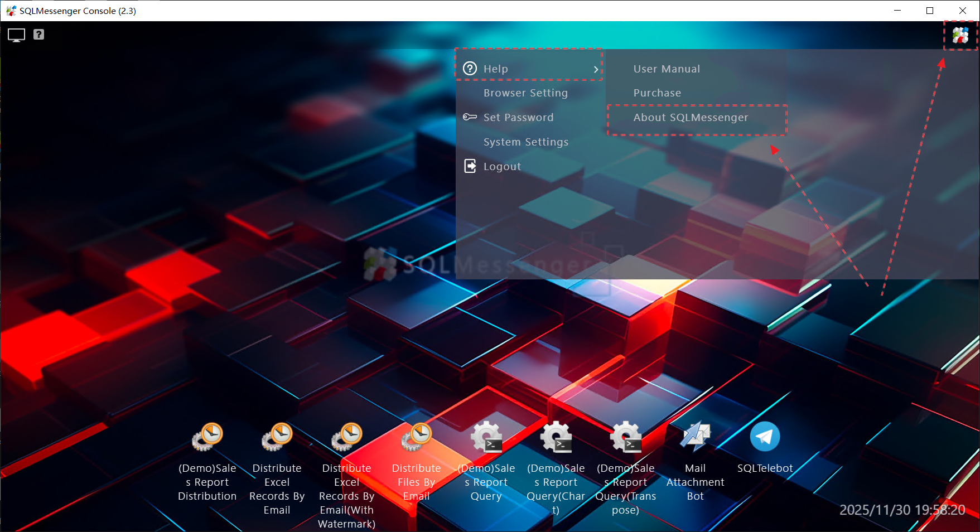Click the circled question icon beside Help
Screen dimensions: 980x532
[x=470, y=69]
